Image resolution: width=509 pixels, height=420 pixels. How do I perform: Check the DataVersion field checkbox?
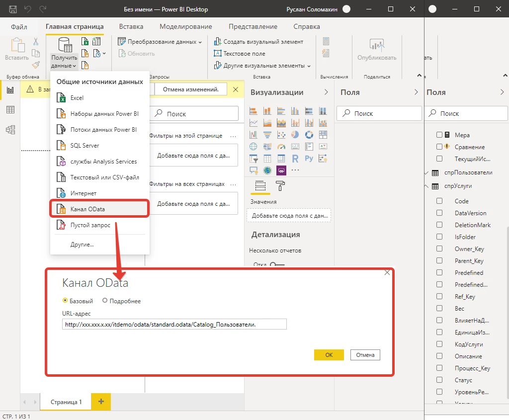tap(439, 213)
